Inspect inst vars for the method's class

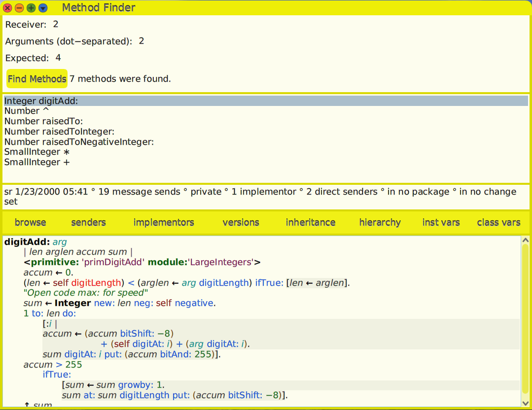[440, 222]
